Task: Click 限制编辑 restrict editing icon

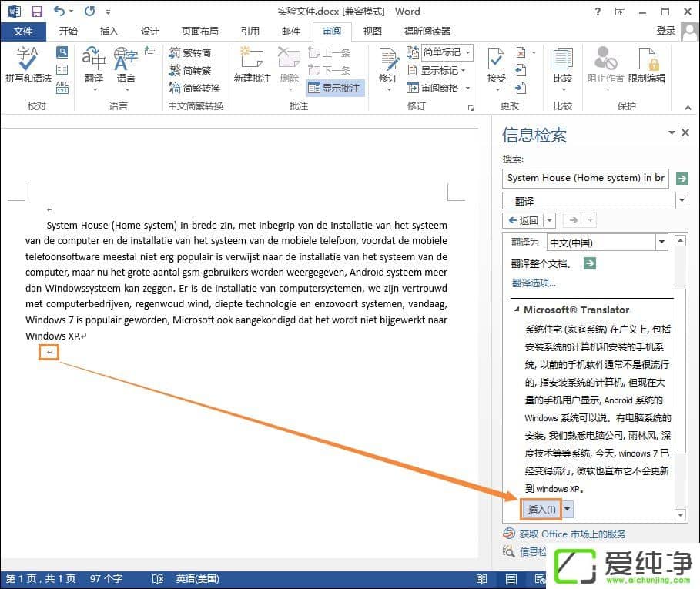Action: click(x=646, y=65)
